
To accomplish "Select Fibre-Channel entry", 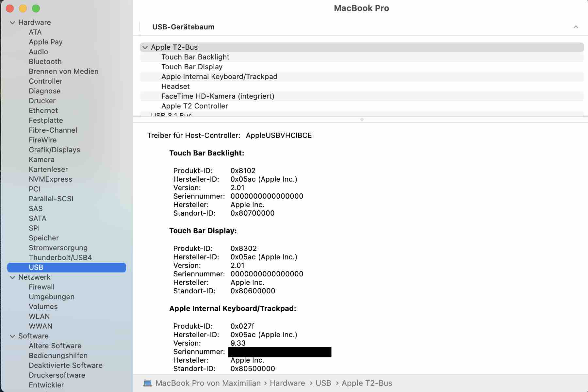I will (x=53, y=130).
